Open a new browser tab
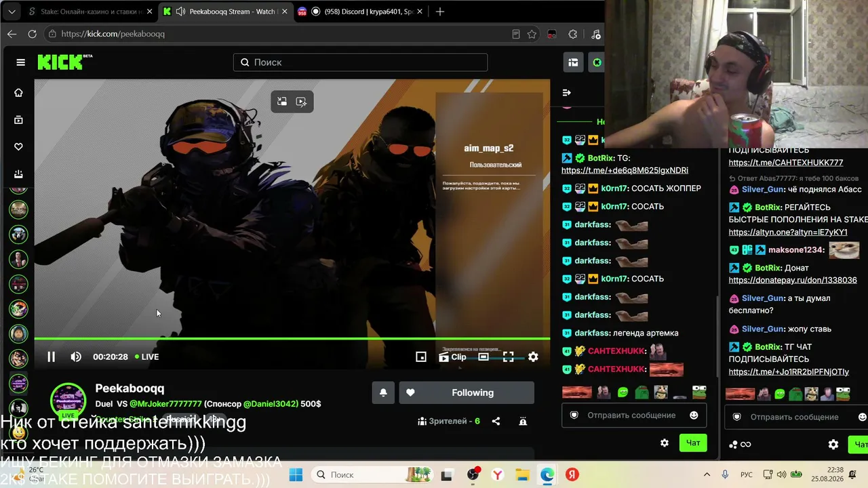 [x=440, y=12]
